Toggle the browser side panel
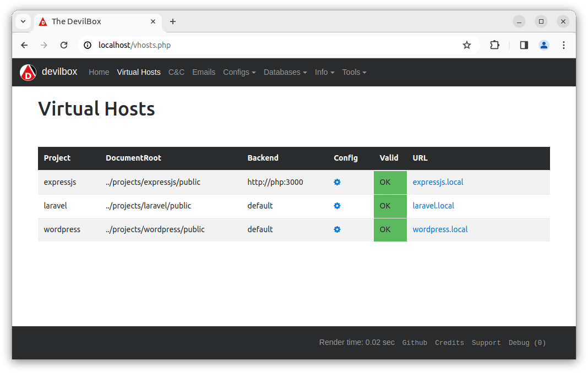The height and width of the screenshot is (373, 588). tap(524, 45)
